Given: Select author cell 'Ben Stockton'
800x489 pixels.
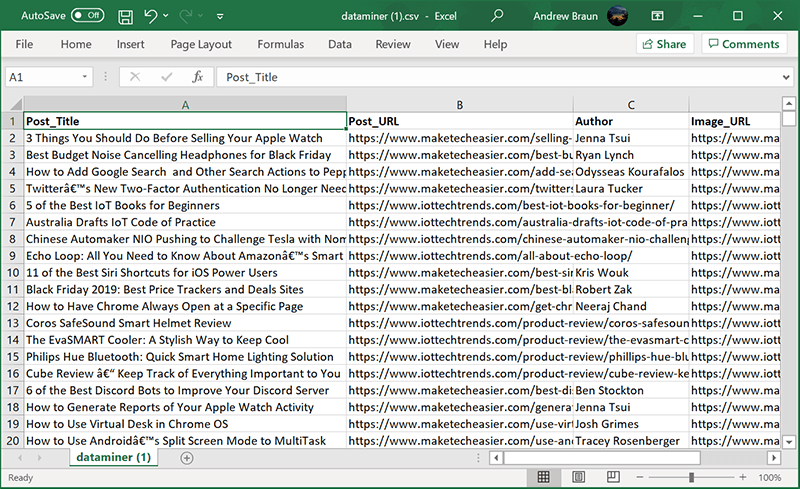Looking at the screenshot, I should point(631,390).
